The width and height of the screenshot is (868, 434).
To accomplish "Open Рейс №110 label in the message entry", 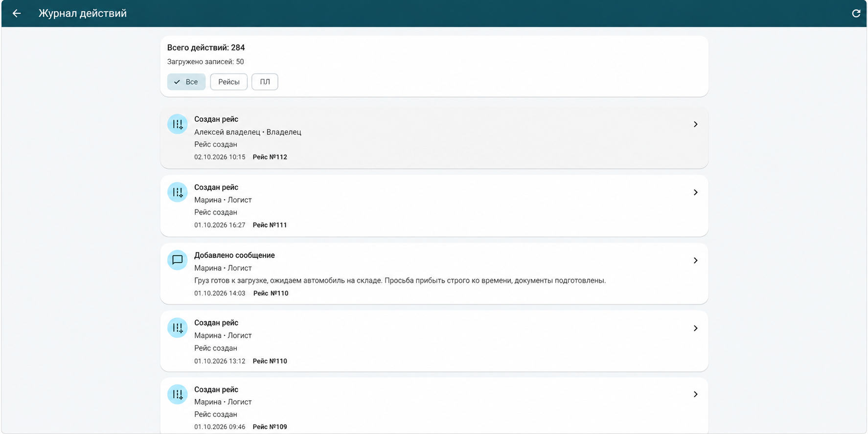I will pyautogui.click(x=271, y=293).
